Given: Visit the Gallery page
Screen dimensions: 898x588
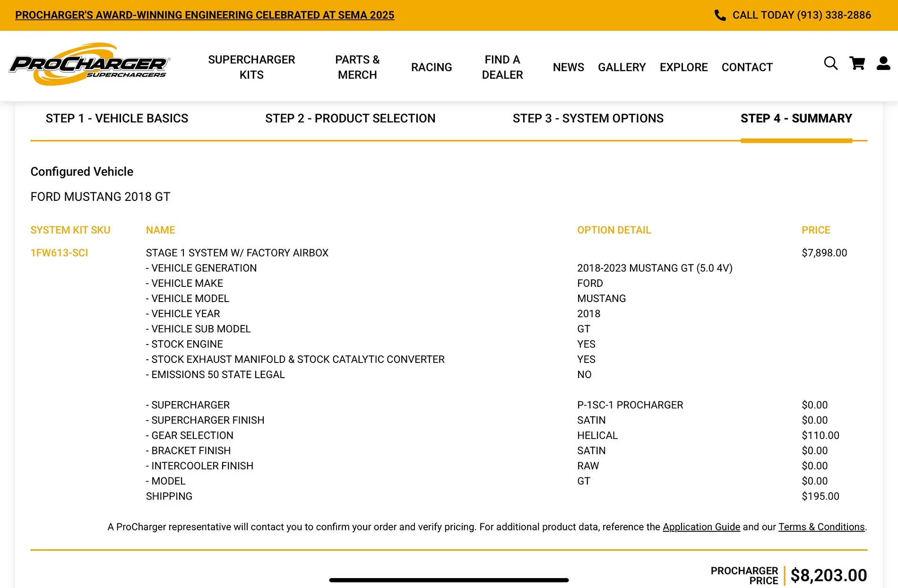Looking at the screenshot, I should coord(622,67).
